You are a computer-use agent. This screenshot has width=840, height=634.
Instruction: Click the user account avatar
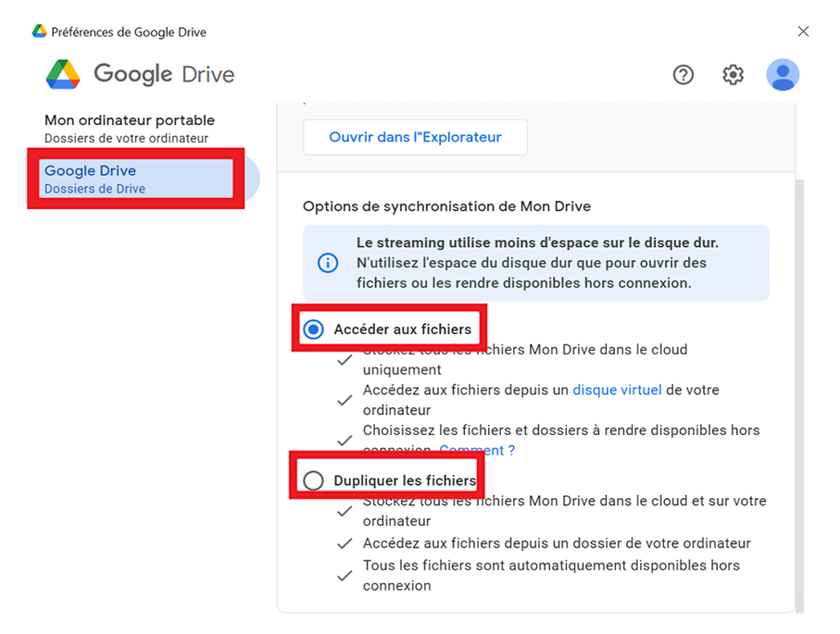[x=783, y=74]
